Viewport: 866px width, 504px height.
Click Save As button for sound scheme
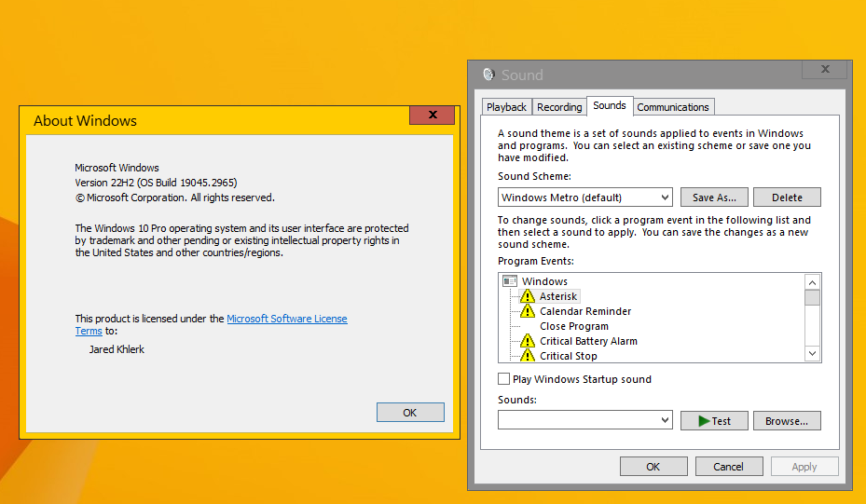(714, 198)
